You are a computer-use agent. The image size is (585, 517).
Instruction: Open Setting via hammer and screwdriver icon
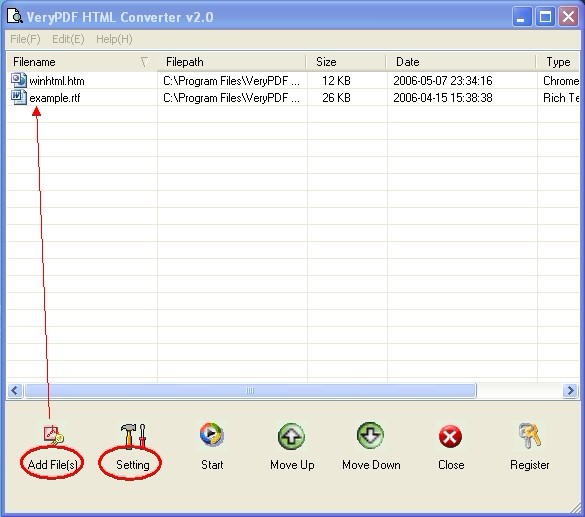tap(133, 435)
